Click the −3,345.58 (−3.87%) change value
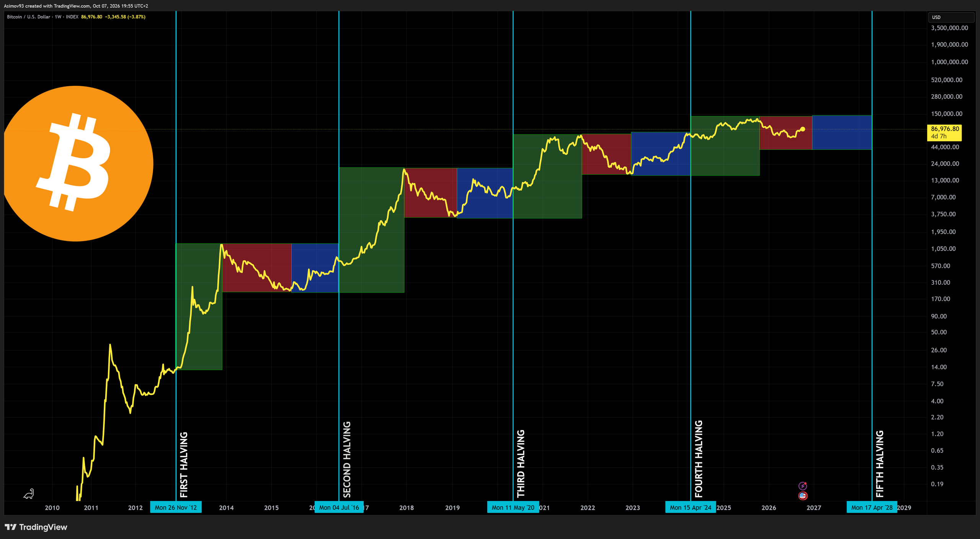 pos(125,17)
